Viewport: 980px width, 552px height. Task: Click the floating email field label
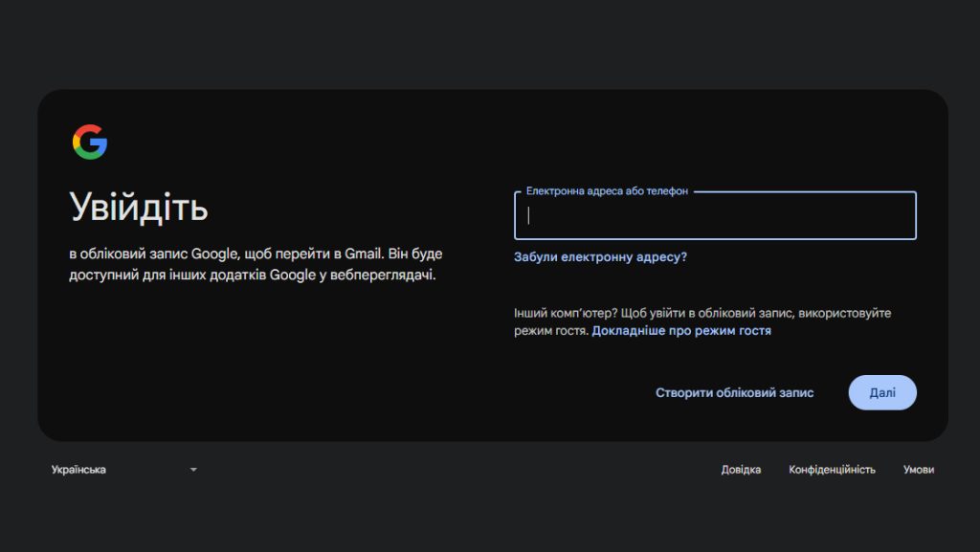607,191
